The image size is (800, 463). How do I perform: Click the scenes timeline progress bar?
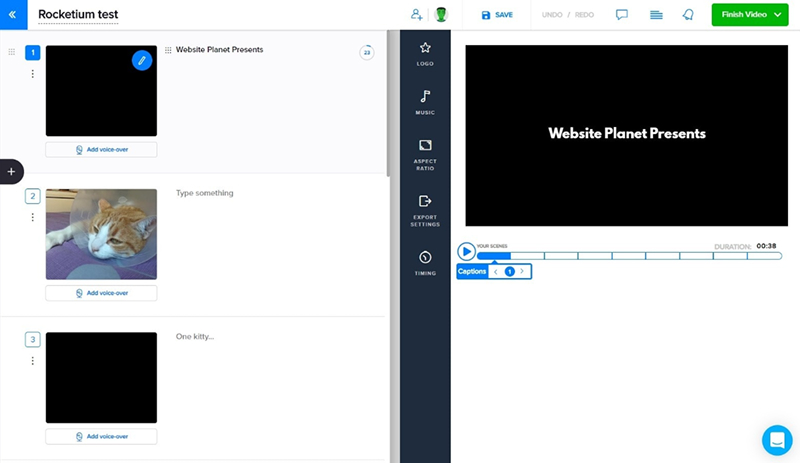click(630, 256)
